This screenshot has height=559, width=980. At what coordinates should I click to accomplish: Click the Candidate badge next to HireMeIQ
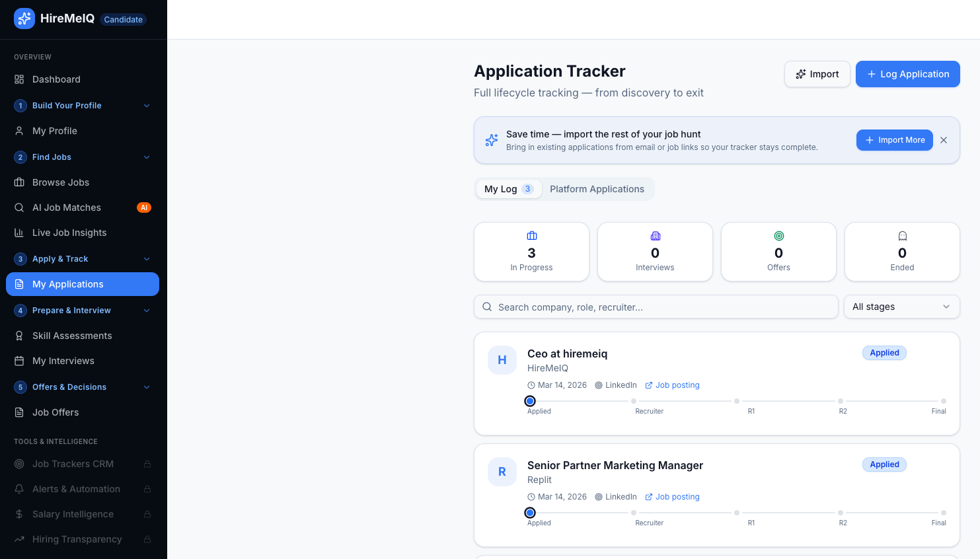[x=124, y=19]
